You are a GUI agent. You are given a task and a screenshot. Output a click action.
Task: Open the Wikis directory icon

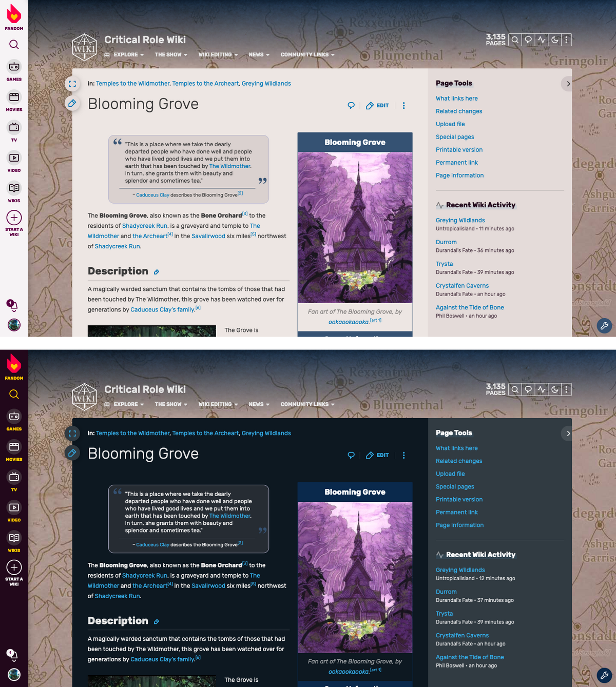[x=14, y=189]
